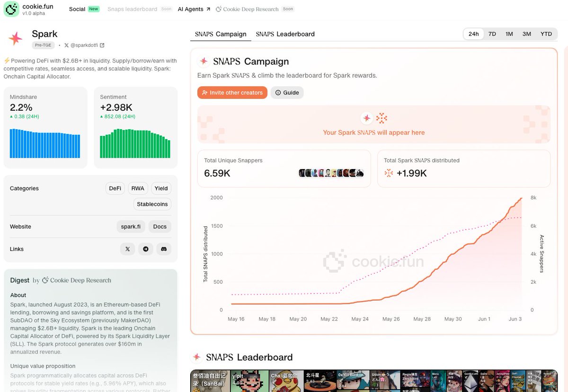This screenshot has height=392, width=568.
Task: Click the 'Your Spark SNAPS will appear here' text
Action: tap(374, 133)
